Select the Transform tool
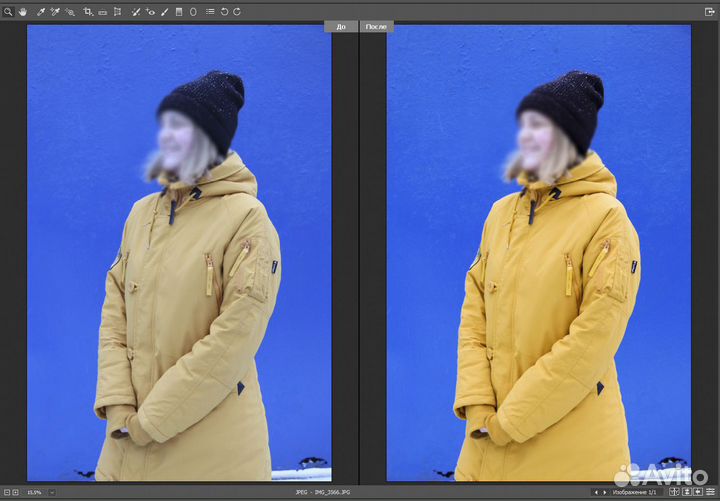Screen dimensions: 720x501 (118, 12)
